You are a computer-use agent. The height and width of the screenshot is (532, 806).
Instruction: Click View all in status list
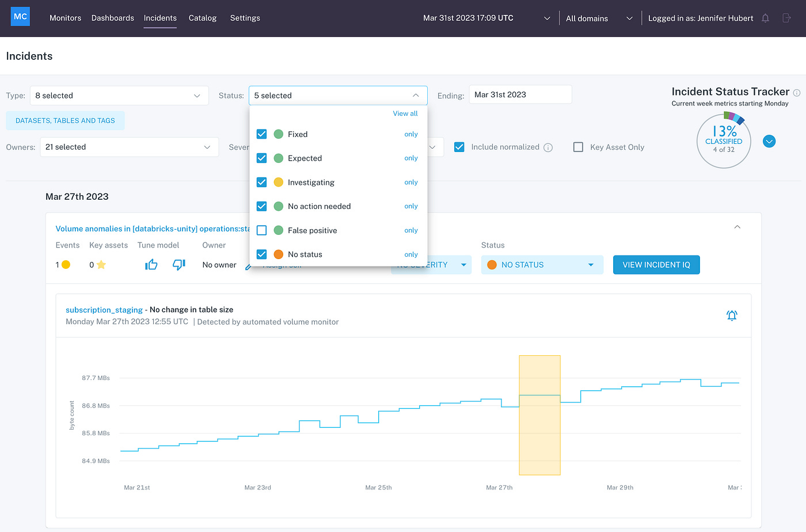tap(405, 113)
